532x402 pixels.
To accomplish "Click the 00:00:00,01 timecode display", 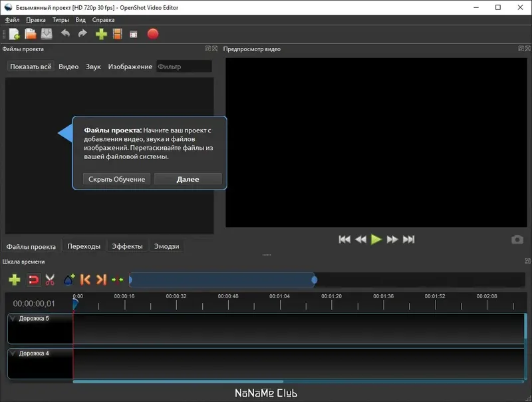I will coord(34,303).
